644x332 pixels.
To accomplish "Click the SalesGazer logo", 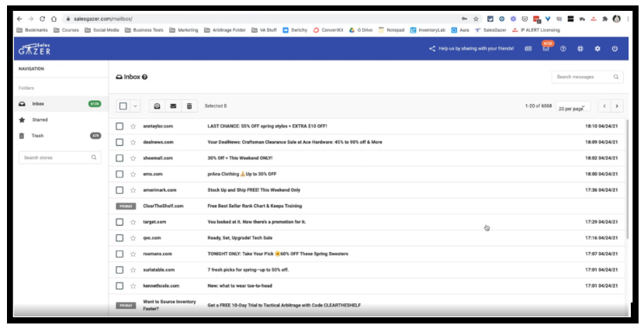I will 34,49.
